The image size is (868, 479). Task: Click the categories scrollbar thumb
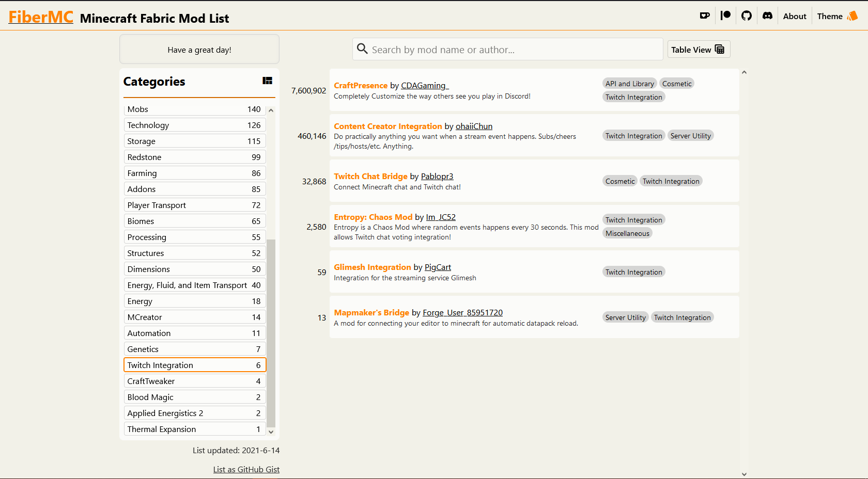[x=271, y=333]
